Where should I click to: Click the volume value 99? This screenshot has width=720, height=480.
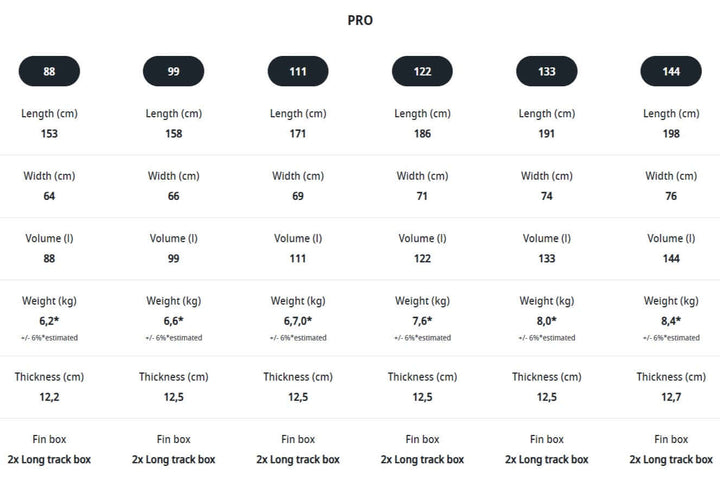pyautogui.click(x=174, y=258)
